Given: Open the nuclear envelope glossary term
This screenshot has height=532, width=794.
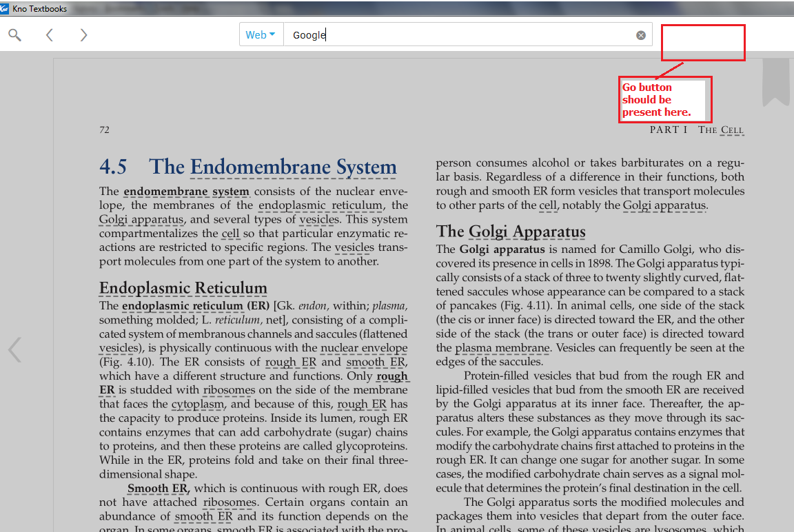Looking at the screenshot, I should pos(364,348).
